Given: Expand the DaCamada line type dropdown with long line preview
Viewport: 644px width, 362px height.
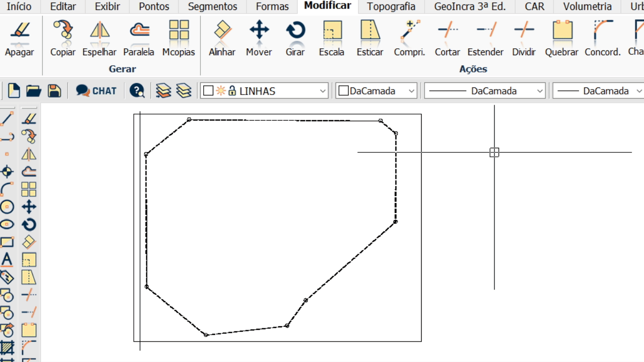Looking at the screenshot, I should [x=540, y=91].
